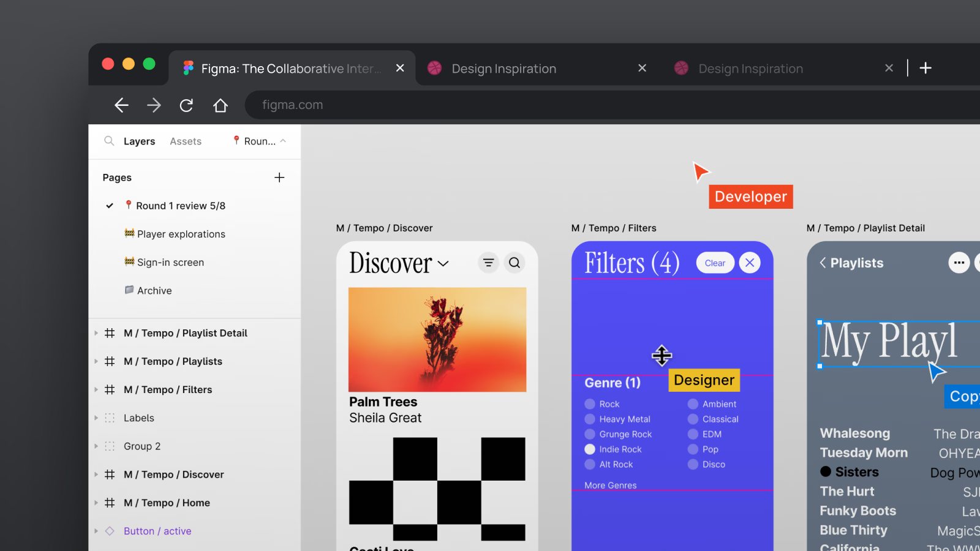Click the search icon in Layers panel
The height and width of the screenshot is (551, 980).
tap(109, 141)
